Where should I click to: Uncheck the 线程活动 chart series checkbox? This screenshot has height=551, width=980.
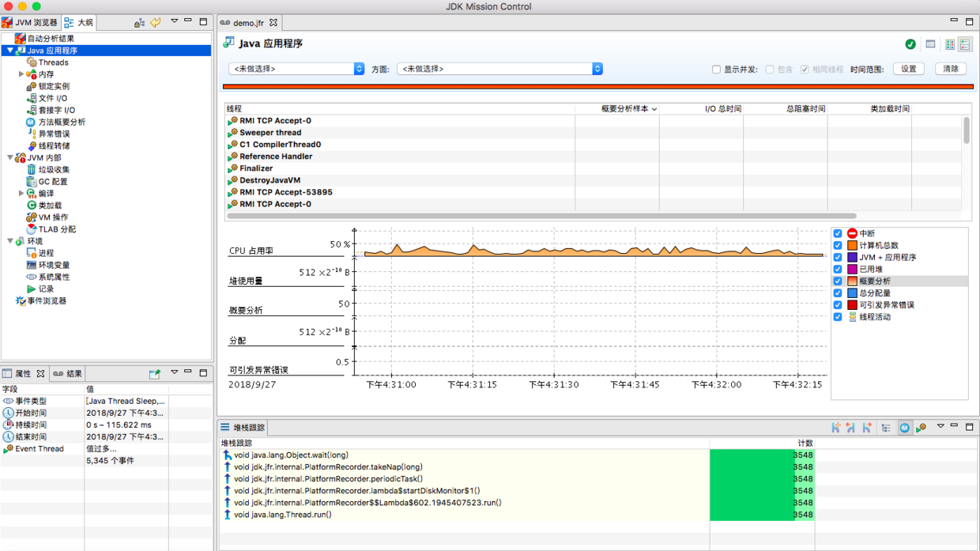pyautogui.click(x=838, y=316)
